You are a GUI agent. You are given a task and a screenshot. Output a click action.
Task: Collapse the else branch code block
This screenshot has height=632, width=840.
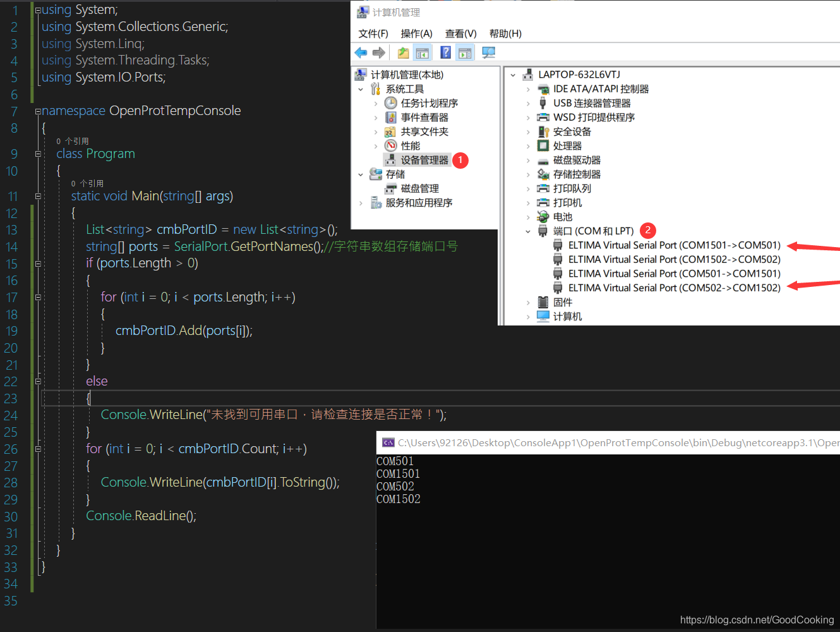[38, 382]
